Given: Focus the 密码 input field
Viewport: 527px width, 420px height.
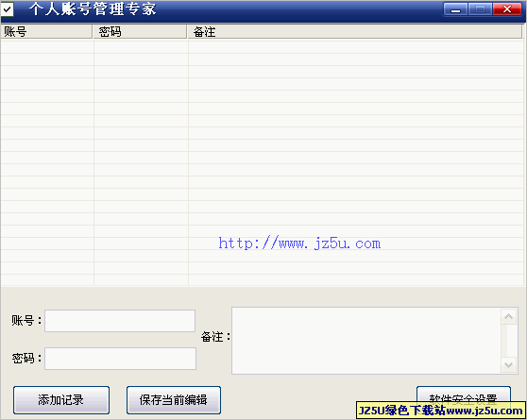Looking at the screenshot, I should (x=120, y=359).
